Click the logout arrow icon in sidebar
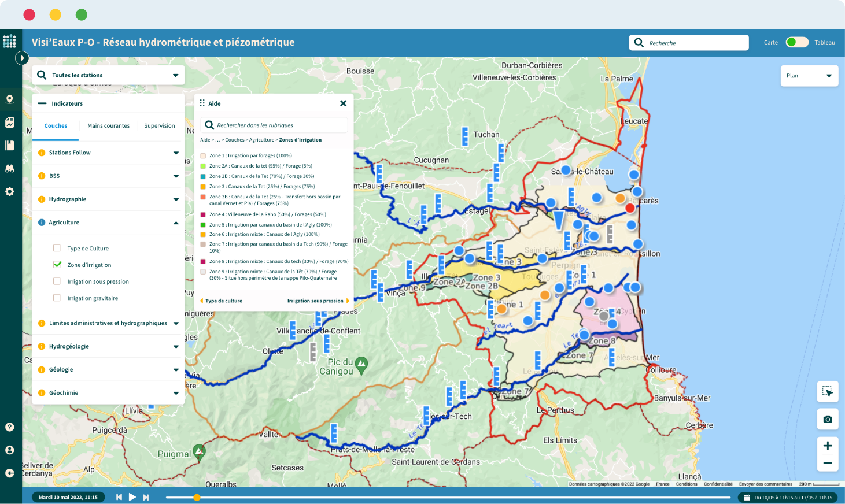The image size is (845, 504). (x=10, y=473)
